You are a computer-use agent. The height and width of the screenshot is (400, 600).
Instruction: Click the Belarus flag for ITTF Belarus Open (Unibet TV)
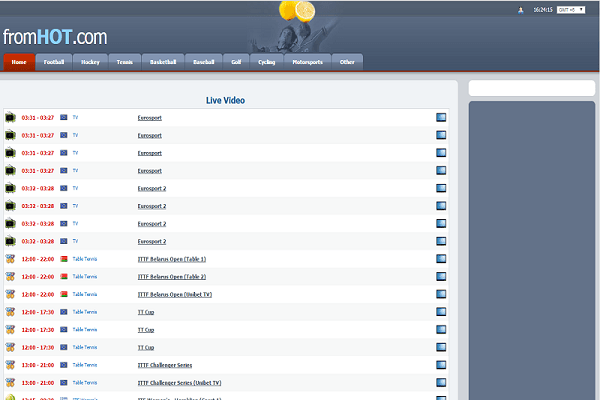point(64,294)
